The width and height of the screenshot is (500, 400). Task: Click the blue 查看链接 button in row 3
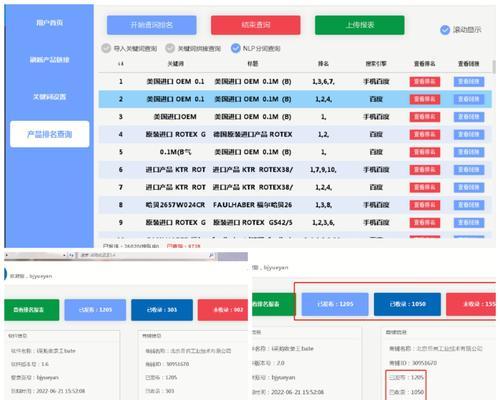469,117
